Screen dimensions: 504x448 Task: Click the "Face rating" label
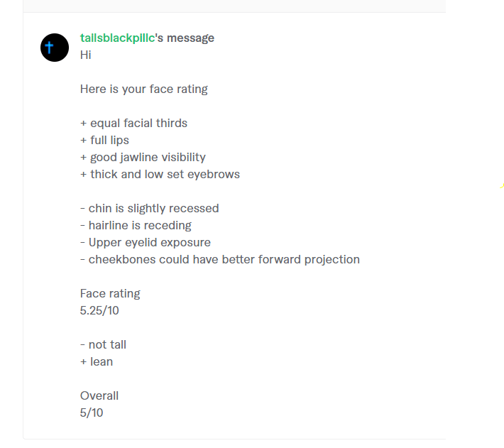110,294
